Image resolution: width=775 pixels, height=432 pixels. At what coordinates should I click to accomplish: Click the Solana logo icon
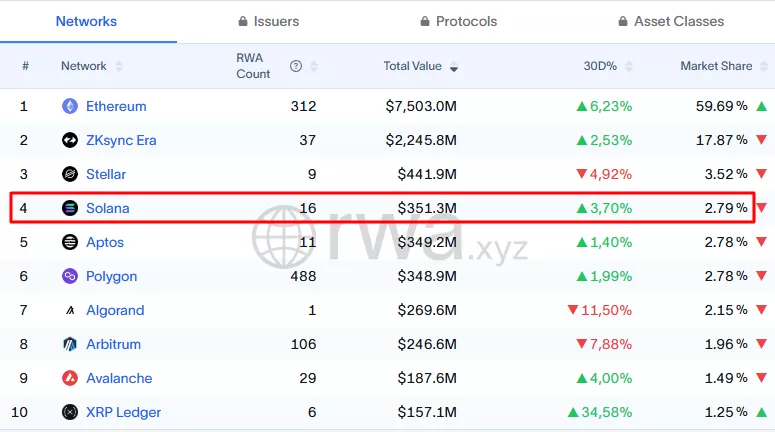(x=70, y=208)
